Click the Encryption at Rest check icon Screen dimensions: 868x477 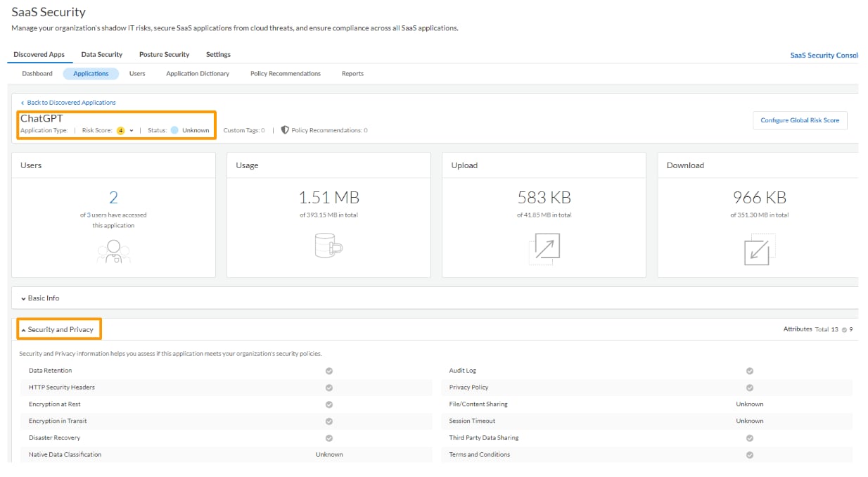[329, 405]
